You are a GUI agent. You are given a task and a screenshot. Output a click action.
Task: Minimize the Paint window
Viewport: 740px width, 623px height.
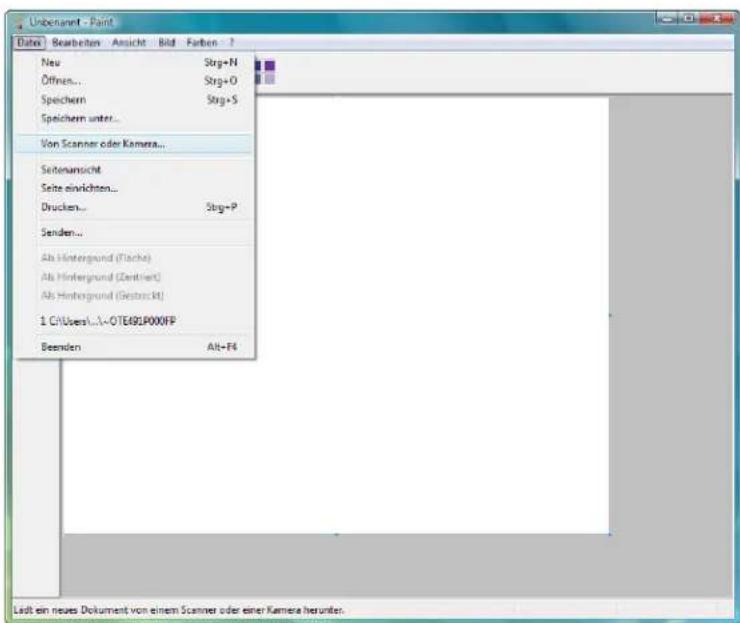click(x=666, y=18)
